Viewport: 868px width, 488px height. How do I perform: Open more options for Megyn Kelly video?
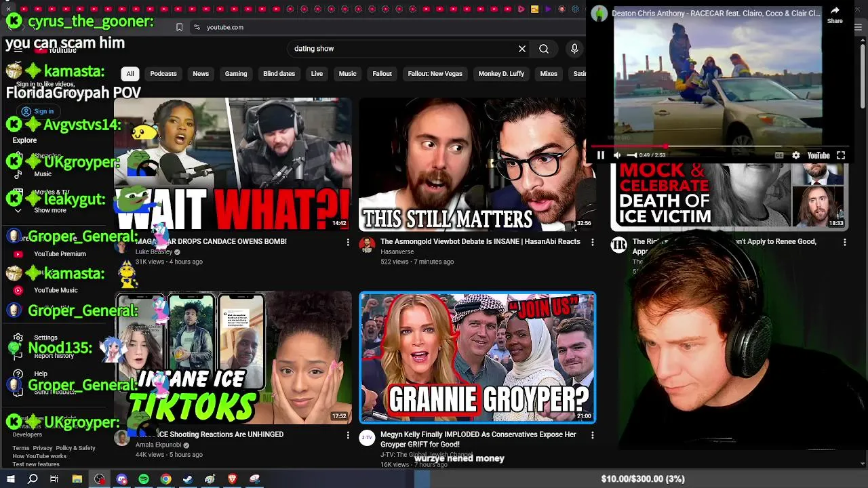[593, 435]
